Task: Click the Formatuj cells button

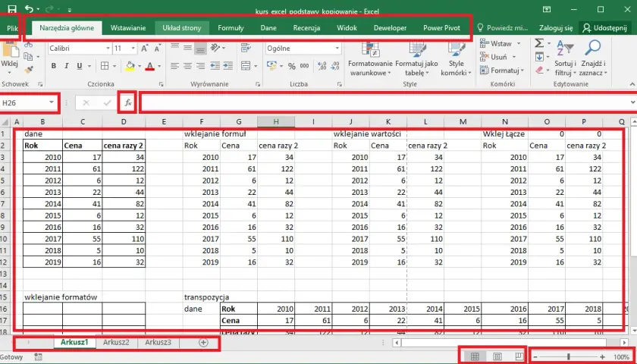Action: click(502, 71)
